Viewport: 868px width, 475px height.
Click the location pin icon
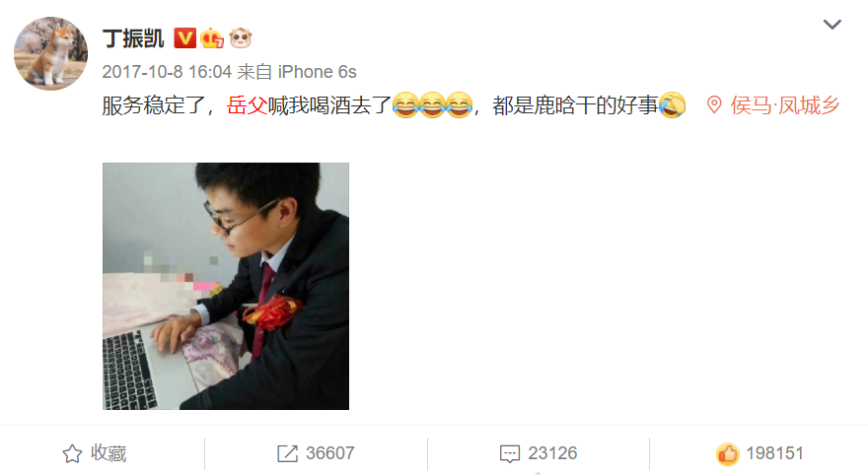point(714,105)
